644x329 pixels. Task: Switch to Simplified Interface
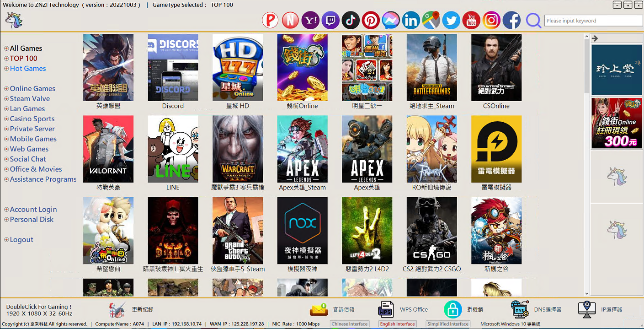tap(448, 324)
